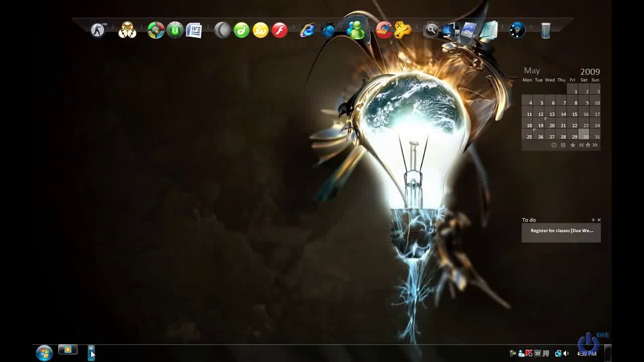644x362 pixels.
Task: Click the blue power button gadget
Action: [589, 342]
